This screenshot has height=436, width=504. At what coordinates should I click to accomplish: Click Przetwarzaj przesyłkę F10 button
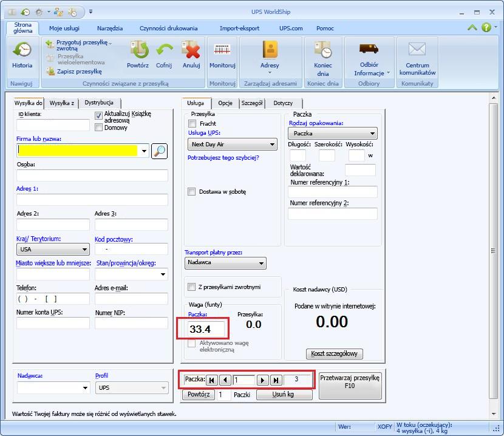coord(350,386)
